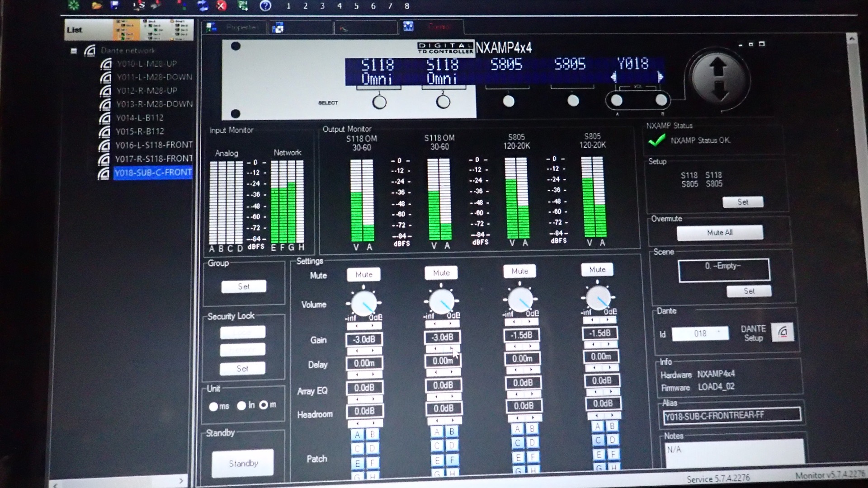
Task: Click the open folder toolbar icon
Action: click(x=96, y=5)
